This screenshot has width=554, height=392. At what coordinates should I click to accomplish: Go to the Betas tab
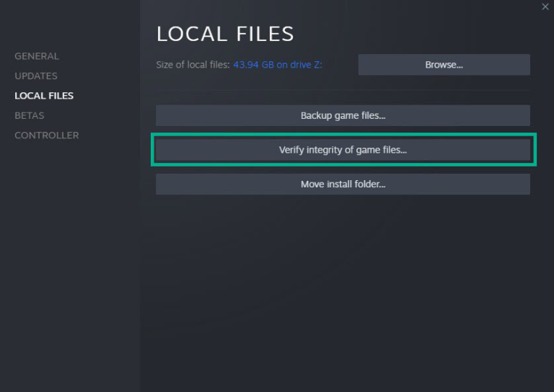(30, 115)
